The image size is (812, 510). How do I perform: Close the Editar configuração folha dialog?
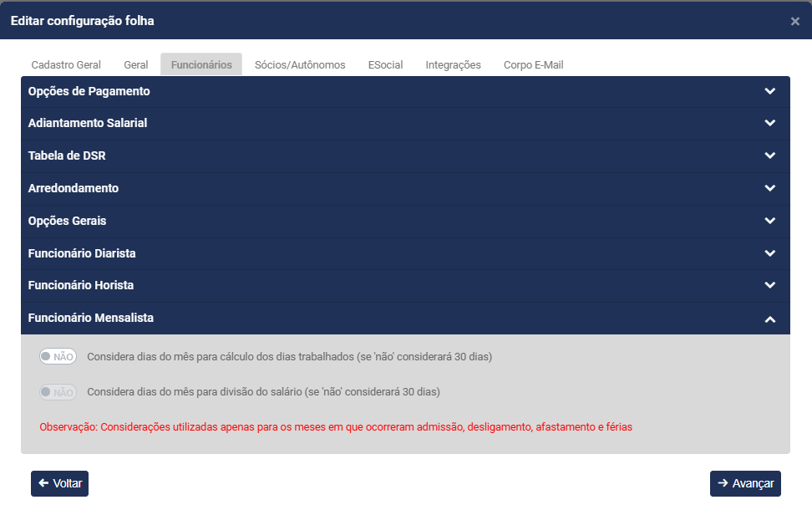(x=795, y=21)
